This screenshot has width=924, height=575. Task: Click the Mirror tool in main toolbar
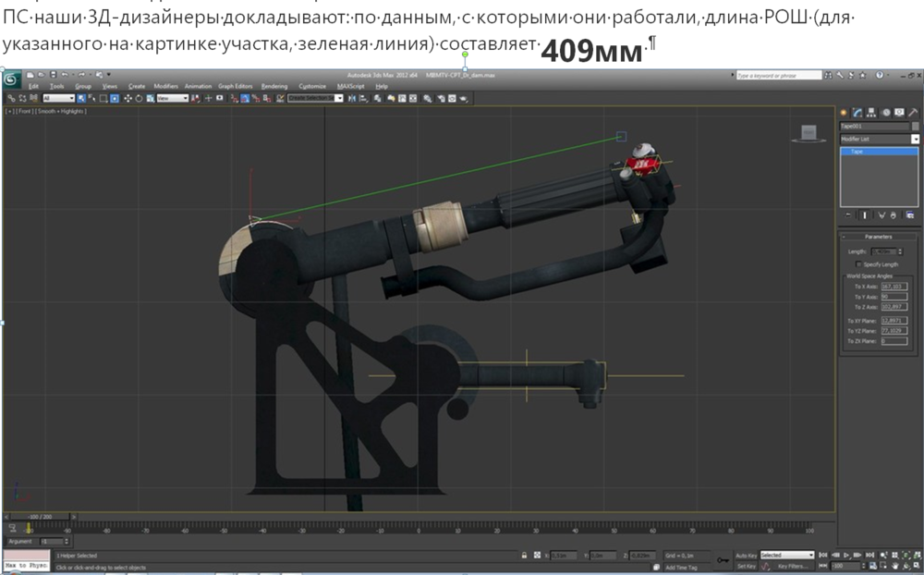point(352,97)
